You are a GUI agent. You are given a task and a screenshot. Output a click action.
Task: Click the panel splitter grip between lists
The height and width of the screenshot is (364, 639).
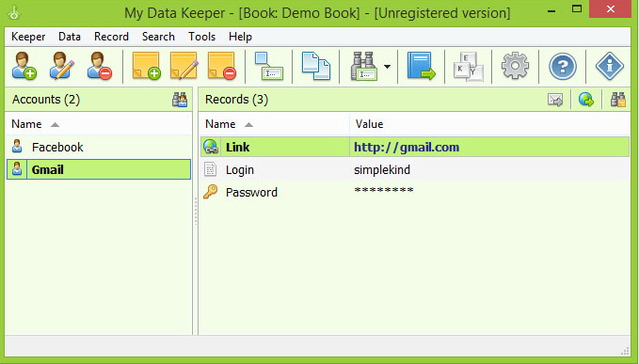[196, 212]
